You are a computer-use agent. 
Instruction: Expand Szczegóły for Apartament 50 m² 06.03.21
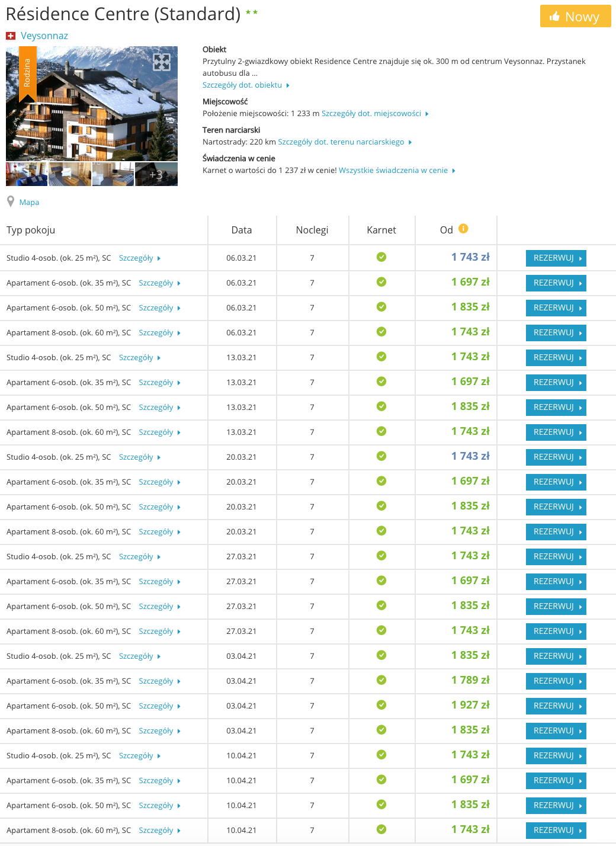pos(159,307)
